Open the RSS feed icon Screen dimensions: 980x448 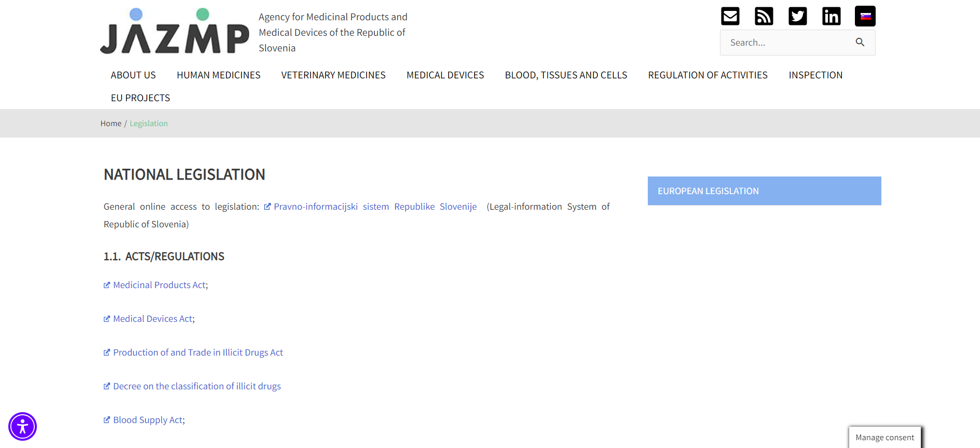[764, 16]
